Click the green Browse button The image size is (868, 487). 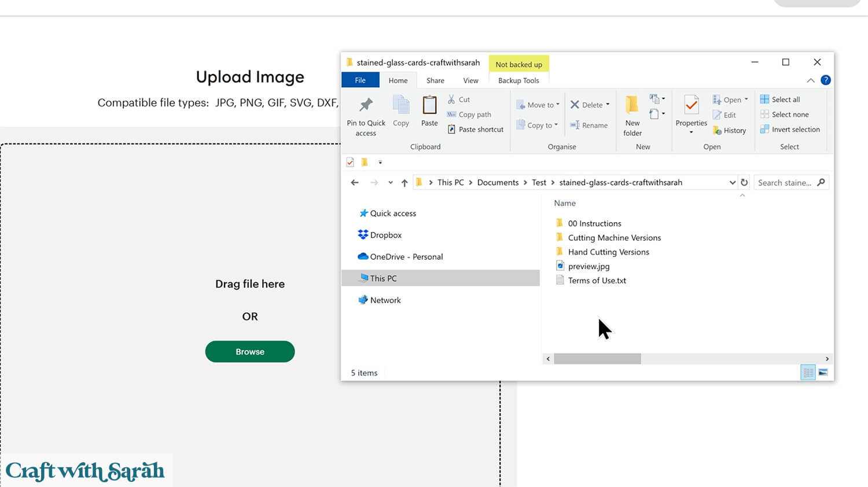coord(250,352)
